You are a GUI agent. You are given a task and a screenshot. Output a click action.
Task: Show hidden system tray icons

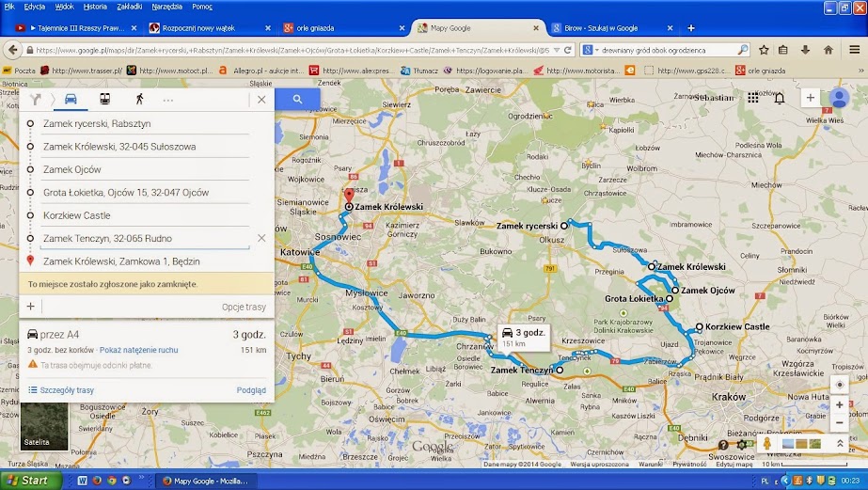coord(785,481)
